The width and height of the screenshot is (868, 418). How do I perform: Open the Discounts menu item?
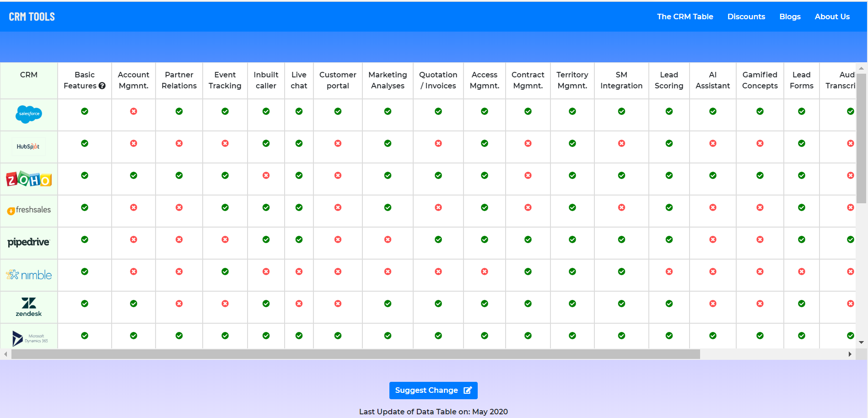746,16
